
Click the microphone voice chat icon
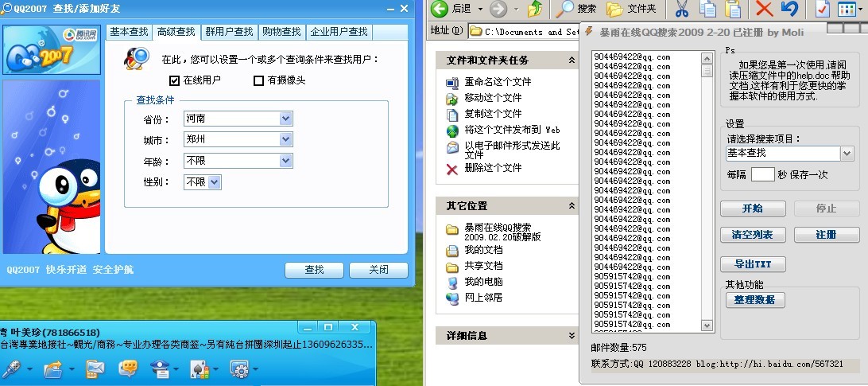12,369
